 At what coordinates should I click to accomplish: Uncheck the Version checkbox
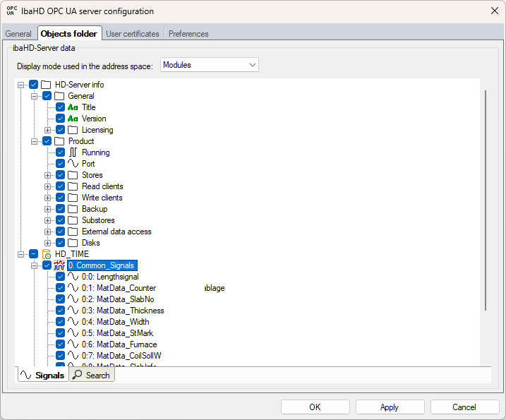pos(61,119)
